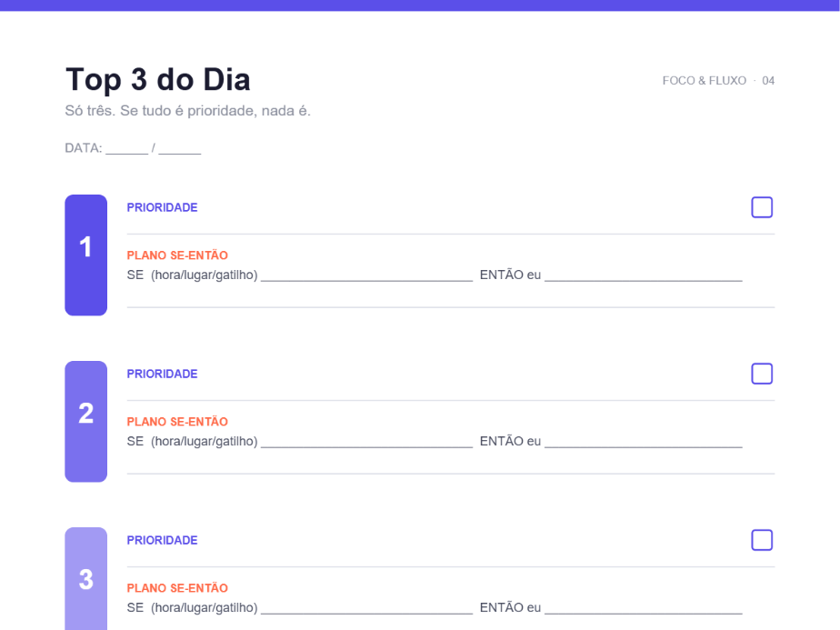The height and width of the screenshot is (630, 840).
Task: Click the "ENTÃO eu" text in block 2
Action: pos(510,442)
